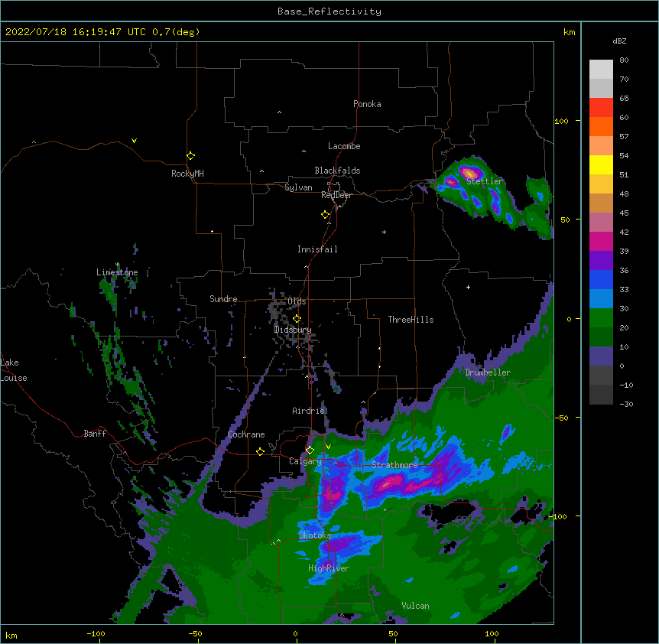
Task: Click the Lacombe city label
Action: tap(344, 146)
